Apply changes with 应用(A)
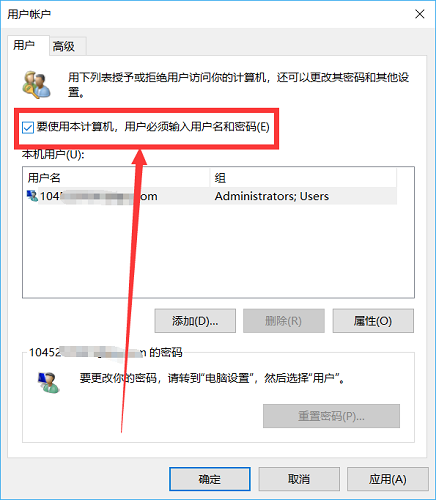Viewport: 436px width, 500px height. tap(388, 479)
